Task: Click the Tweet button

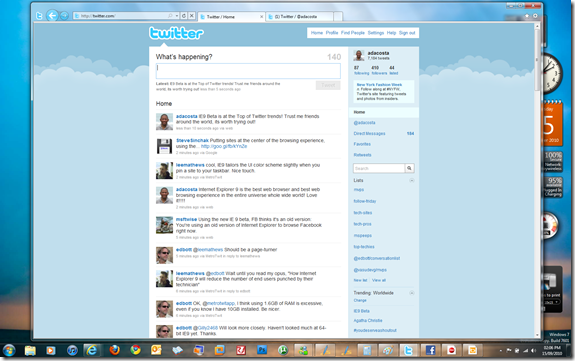Action: [328, 85]
